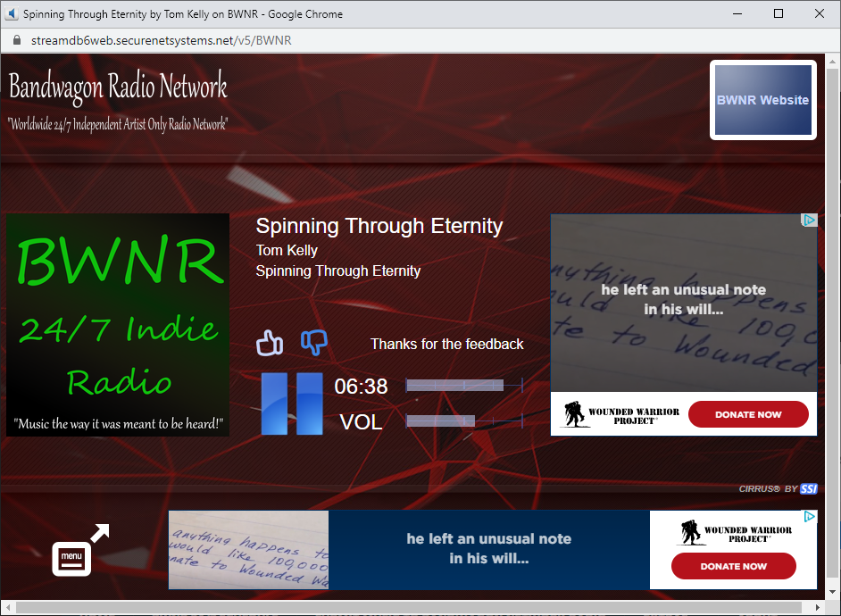Image resolution: width=841 pixels, height=616 pixels.
Task: Click the vertical scrollbar up arrow
Action: pos(832,62)
